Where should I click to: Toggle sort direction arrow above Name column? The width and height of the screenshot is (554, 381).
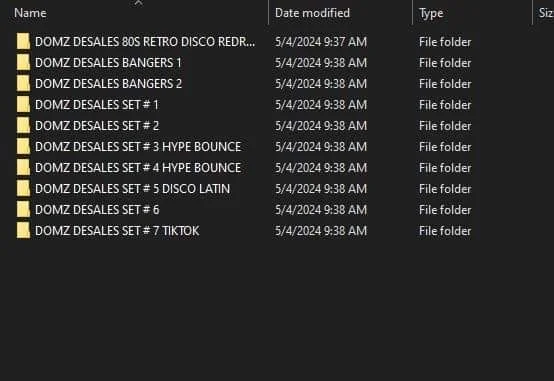coord(138,3)
